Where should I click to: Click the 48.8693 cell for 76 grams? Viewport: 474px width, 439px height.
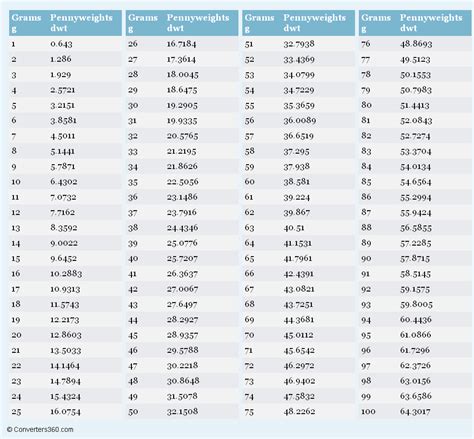[x=416, y=44]
